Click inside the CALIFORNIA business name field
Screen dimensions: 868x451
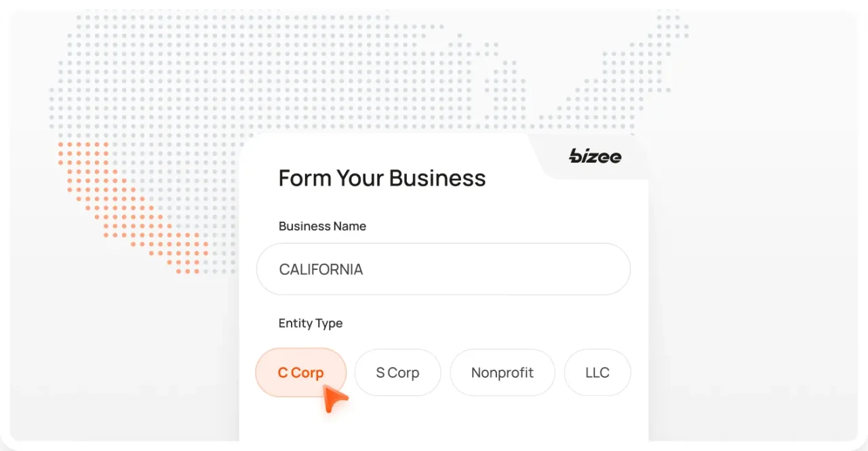[x=443, y=269]
